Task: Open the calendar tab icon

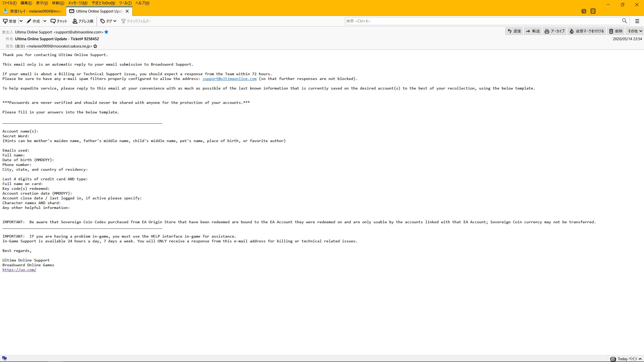Action: tap(584, 11)
